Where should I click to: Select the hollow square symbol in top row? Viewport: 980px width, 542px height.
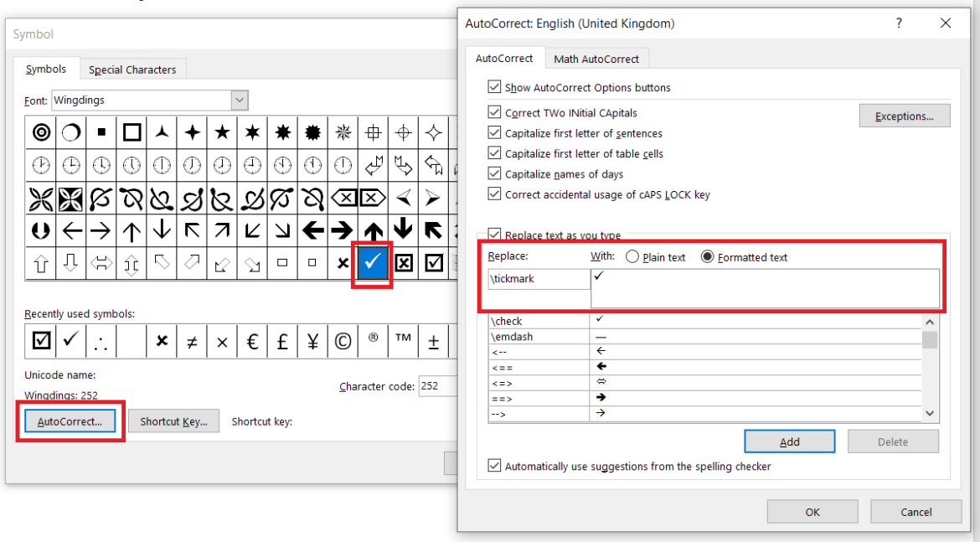click(x=132, y=132)
